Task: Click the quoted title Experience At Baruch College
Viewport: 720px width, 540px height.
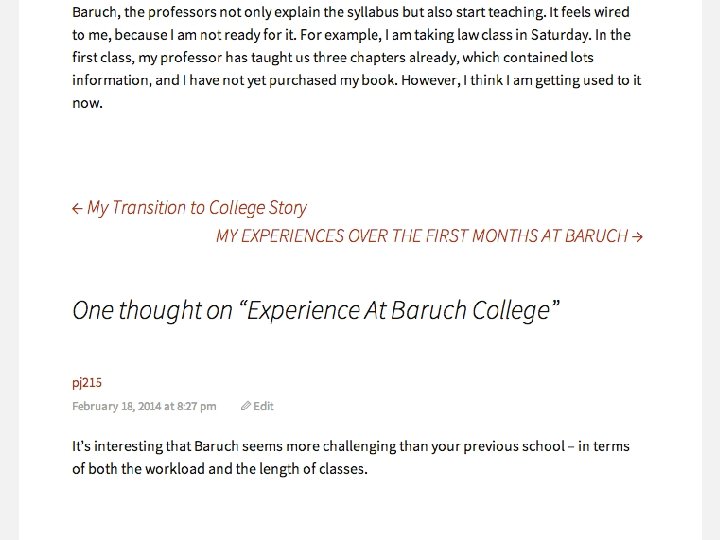Action: tap(399, 310)
